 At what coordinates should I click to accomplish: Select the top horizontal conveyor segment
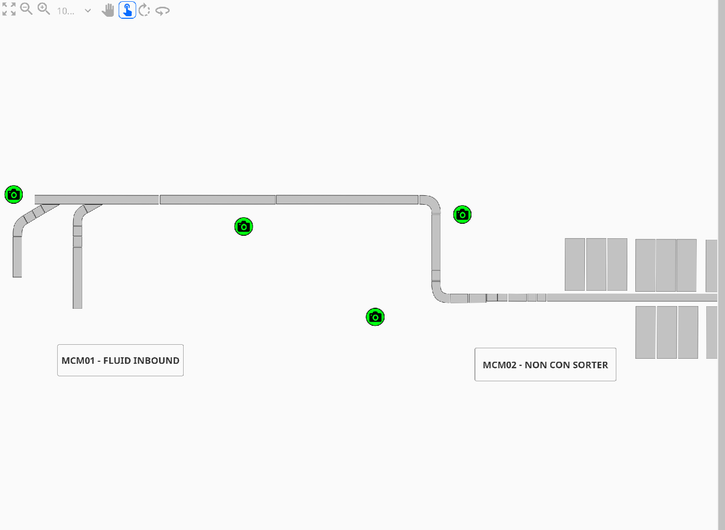pos(217,200)
